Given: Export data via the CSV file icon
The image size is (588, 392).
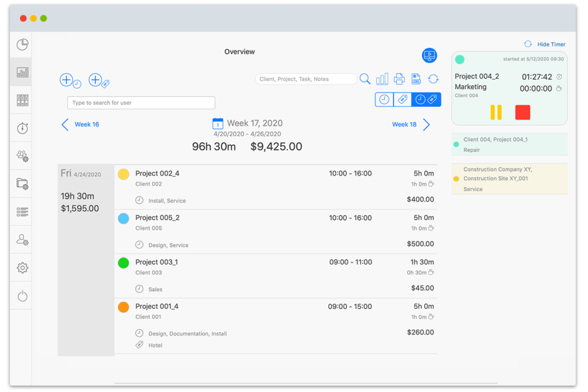Looking at the screenshot, I should 416,79.
